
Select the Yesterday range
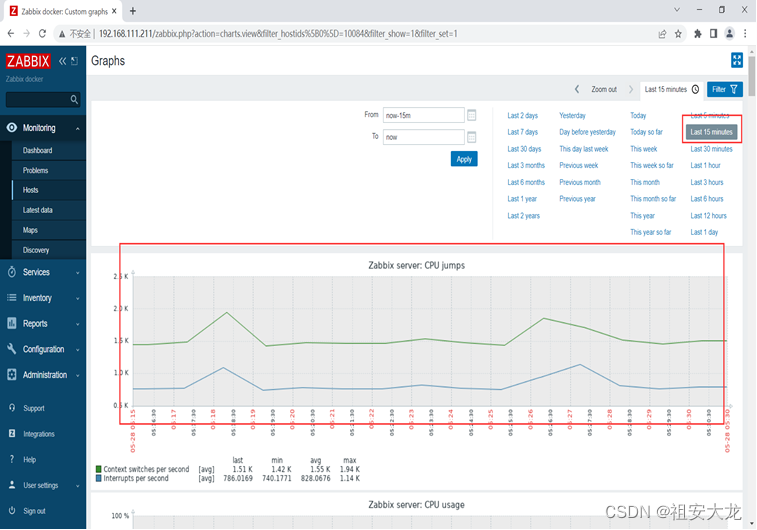pyautogui.click(x=572, y=115)
